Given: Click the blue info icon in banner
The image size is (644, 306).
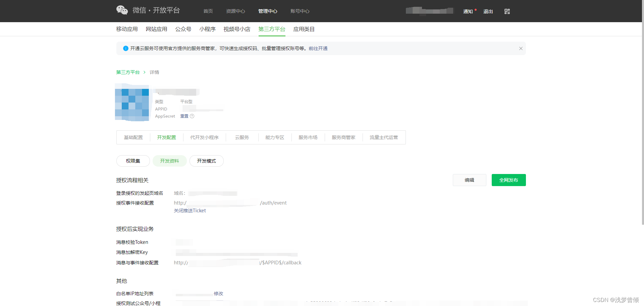Looking at the screenshot, I should tap(125, 48).
